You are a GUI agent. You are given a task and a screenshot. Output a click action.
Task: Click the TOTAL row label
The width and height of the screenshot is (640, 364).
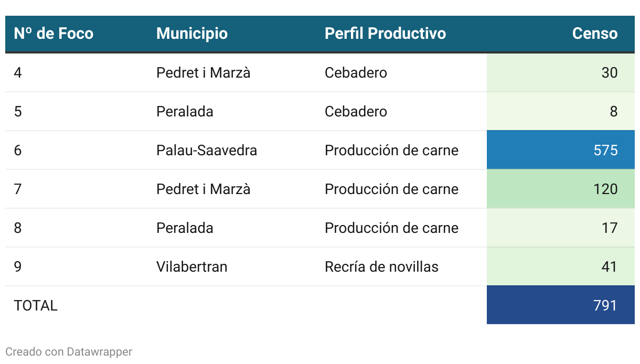pos(36,305)
